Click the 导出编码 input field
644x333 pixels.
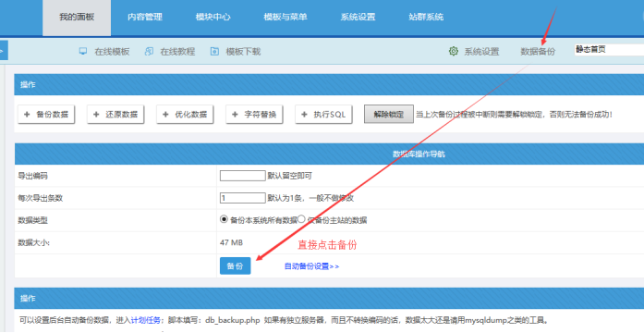(x=243, y=176)
